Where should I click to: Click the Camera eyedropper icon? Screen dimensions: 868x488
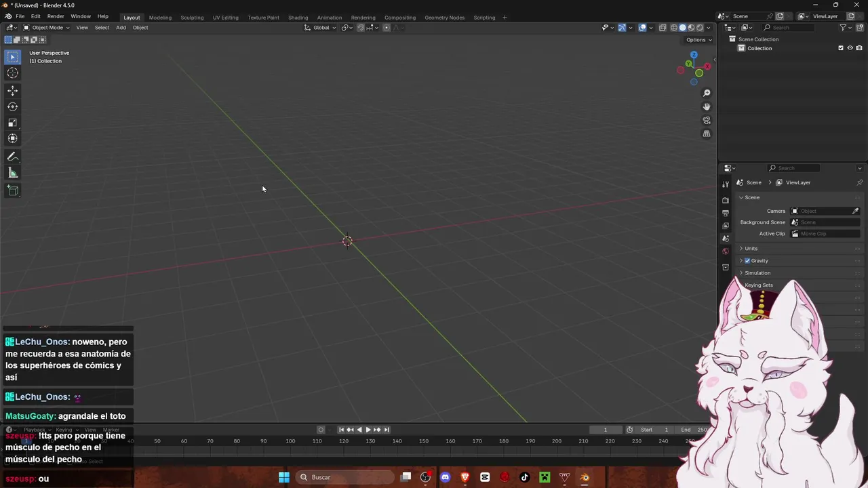[x=855, y=211]
